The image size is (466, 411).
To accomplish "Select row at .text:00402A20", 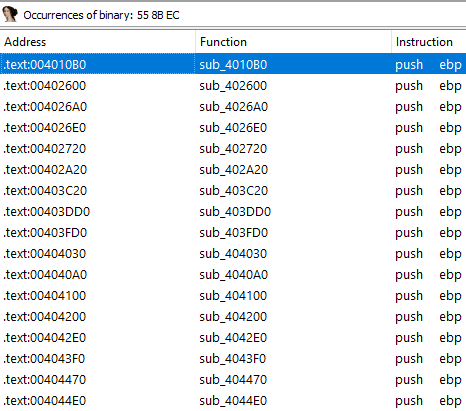I will [233, 170].
